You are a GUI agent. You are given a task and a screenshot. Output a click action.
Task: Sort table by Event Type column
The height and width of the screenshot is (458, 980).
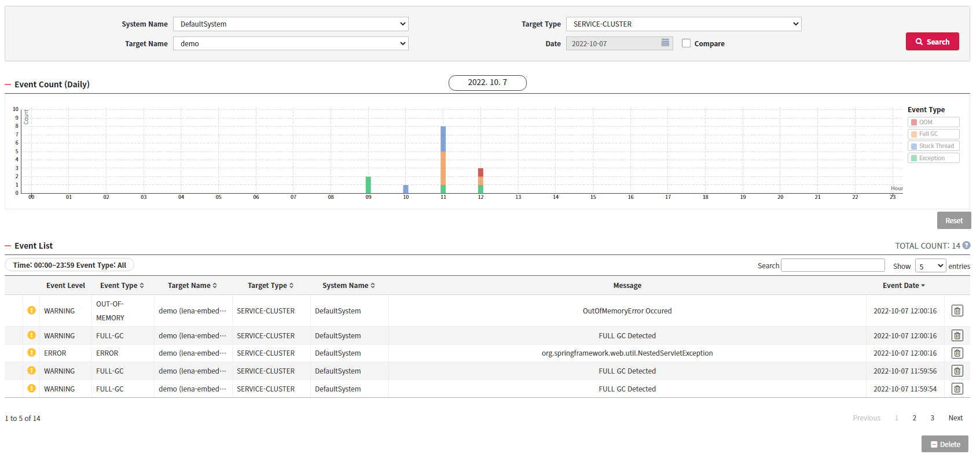[122, 285]
